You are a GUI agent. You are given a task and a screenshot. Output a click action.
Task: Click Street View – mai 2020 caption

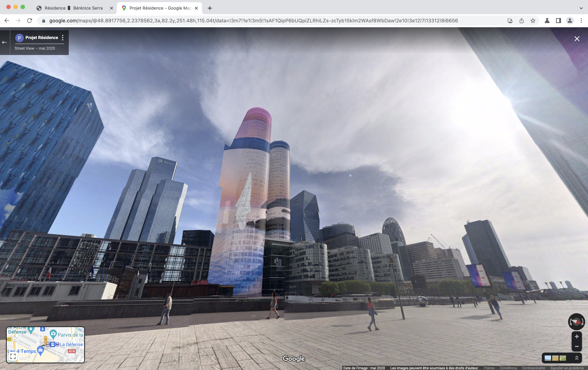(x=35, y=48)
